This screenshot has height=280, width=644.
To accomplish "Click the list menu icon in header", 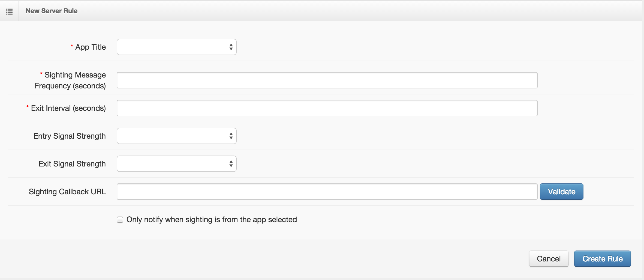I will point(9,11).
